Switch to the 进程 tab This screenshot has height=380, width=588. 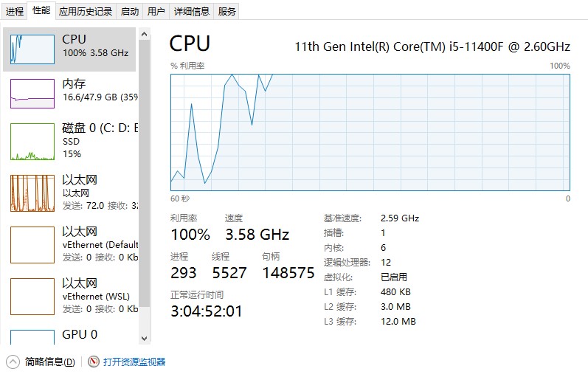(15, 11)
